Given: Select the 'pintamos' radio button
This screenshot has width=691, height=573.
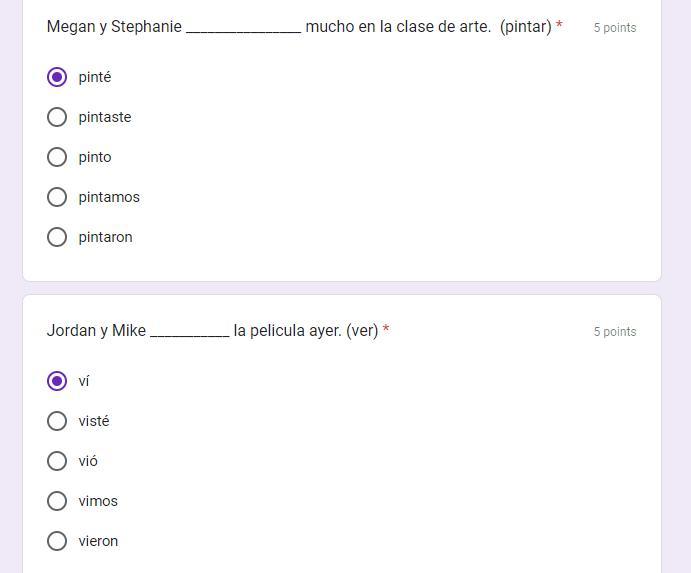Looking at the screenshot, I should [57, 197].
